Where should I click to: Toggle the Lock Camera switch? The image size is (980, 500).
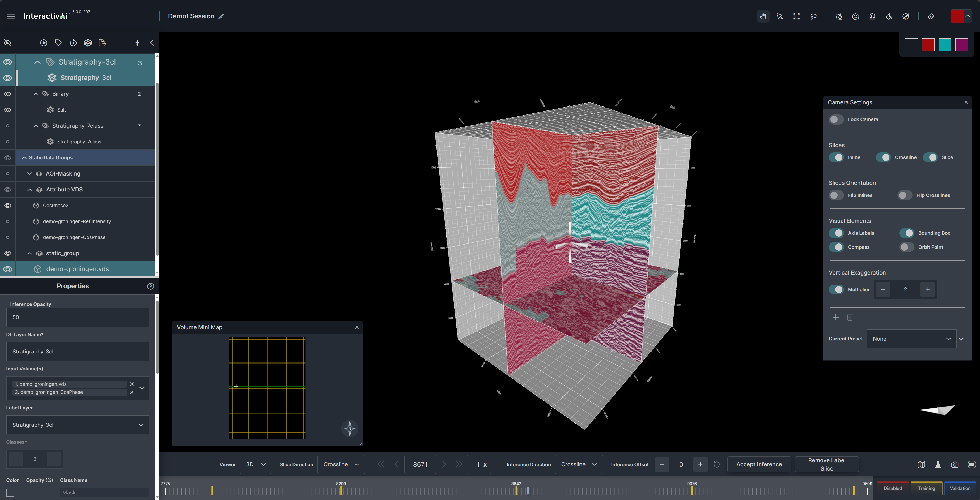pos(836,119)
